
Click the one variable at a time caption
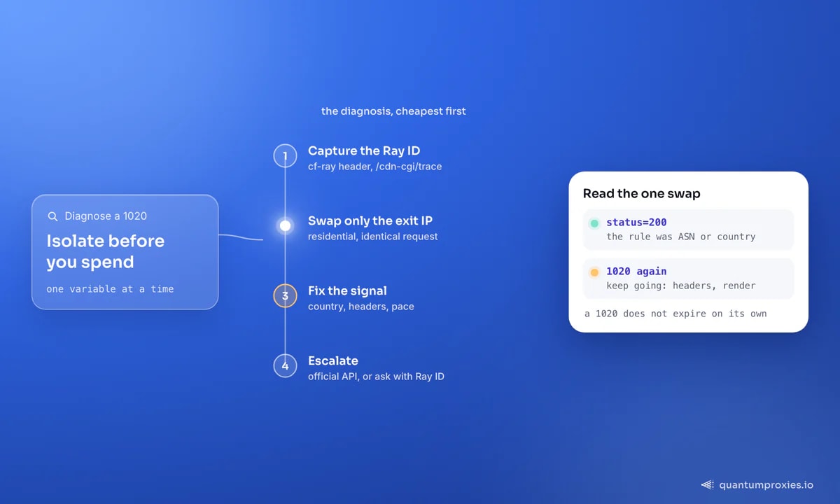click(110, 288)
